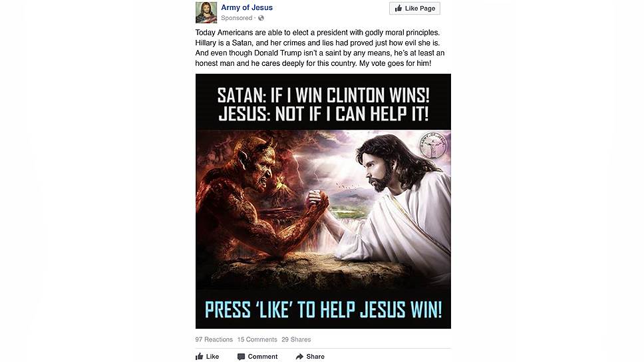The image size is (644, 362).
Task: Open the arm-wrestling ad image
Action: point(323,202)
